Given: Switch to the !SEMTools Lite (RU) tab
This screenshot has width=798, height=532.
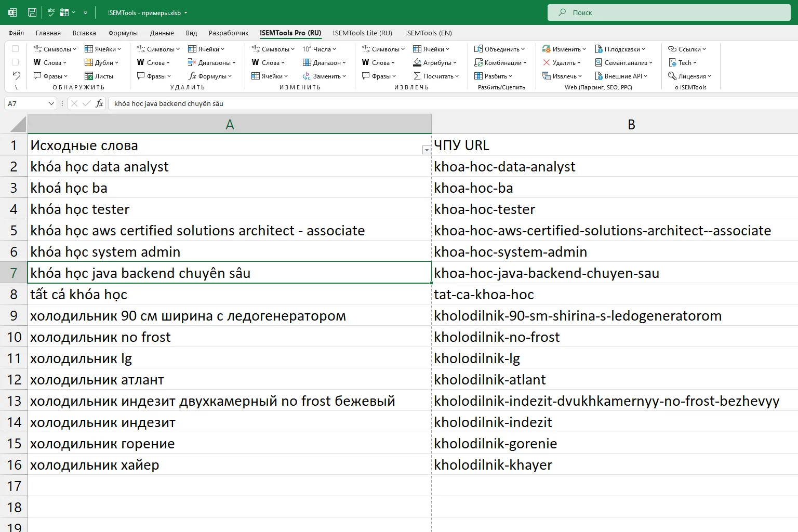Looking at the screenshot, I should [x=362, y=33].
